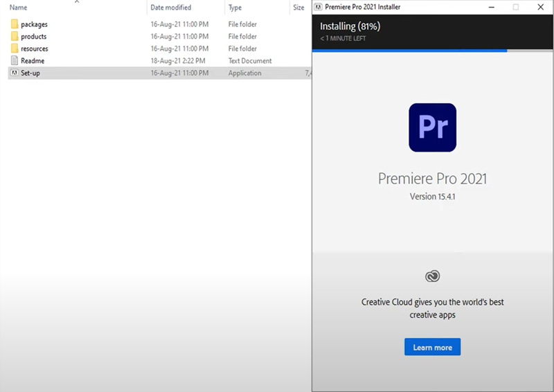The image size is (554, 392).
Task: Click the Premiere Pro Pr logo icon
Action: coord(432,127)
